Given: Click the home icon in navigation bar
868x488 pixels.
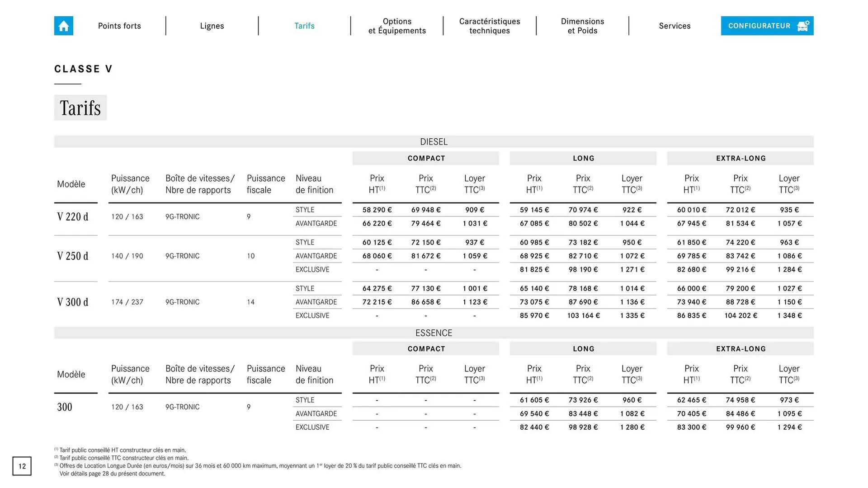Looking at the screenshot, I should (x=63, y=26).
